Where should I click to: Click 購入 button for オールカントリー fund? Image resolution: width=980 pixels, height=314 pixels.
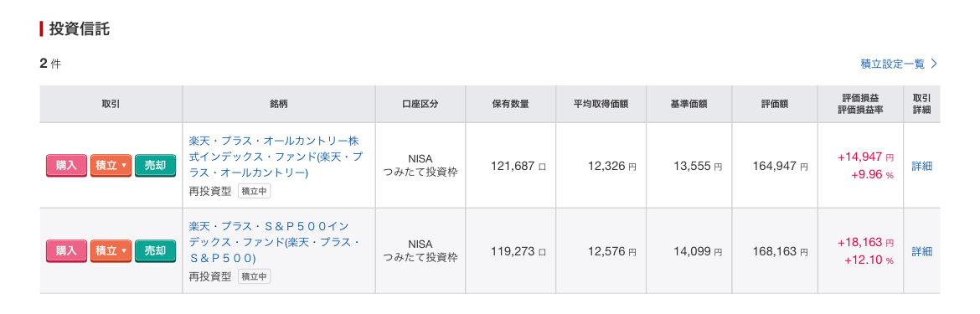67,166
